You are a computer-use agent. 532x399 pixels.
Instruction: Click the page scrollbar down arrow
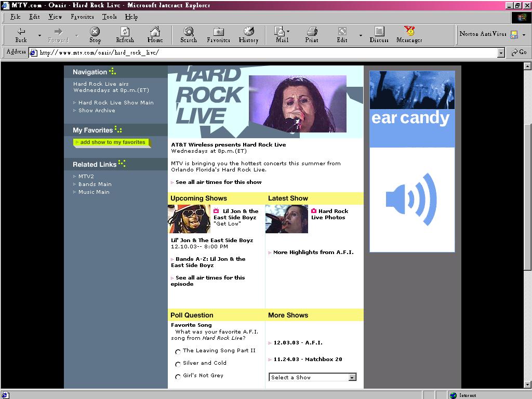[527, 384]
